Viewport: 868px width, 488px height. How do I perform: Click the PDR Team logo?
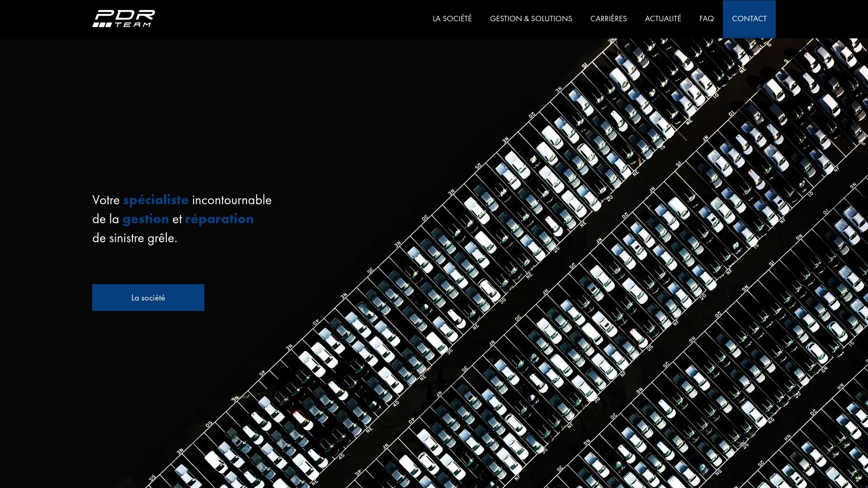coord(123,19)
